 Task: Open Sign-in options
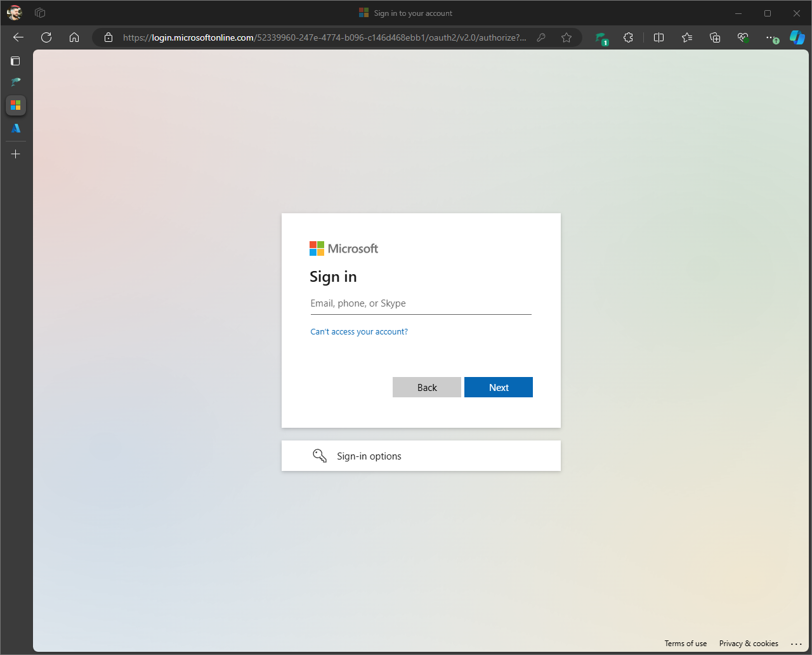(x=421, y=456)
